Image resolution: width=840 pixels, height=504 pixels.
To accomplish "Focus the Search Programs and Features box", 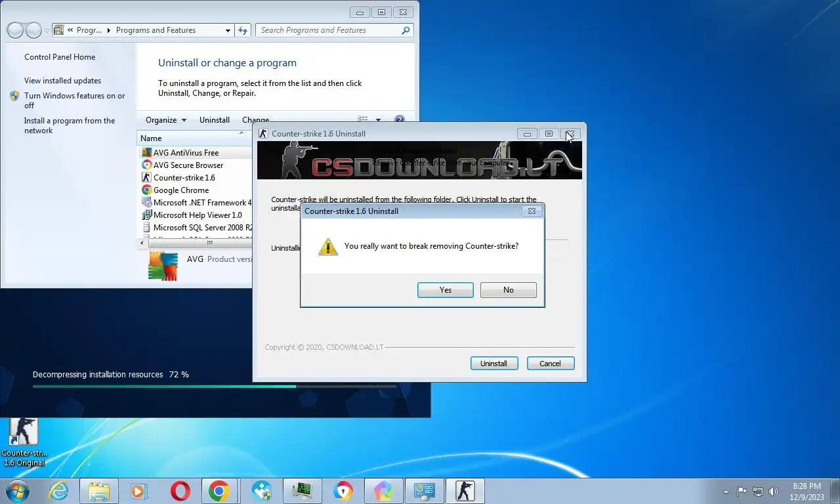I will click(x=328, y=30).
